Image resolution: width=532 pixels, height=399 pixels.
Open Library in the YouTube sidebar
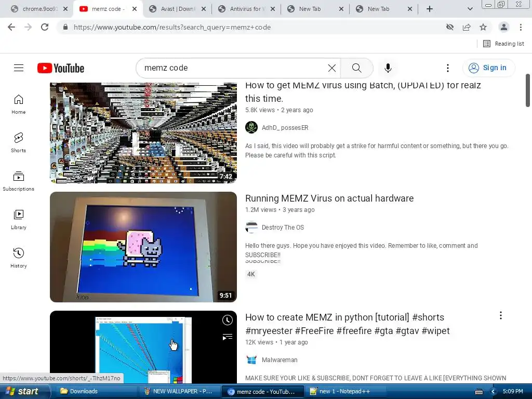(x=18, y=220)
